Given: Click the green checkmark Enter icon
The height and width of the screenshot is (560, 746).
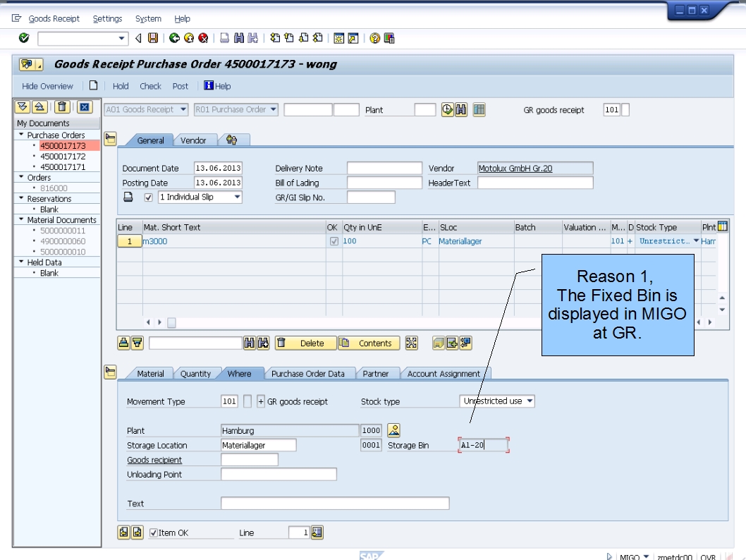Looking at the screenshot, I should (x=24, y=38).
